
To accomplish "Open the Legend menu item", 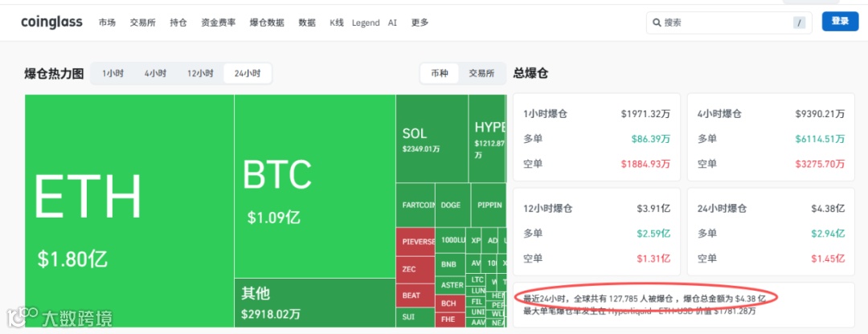I will pyautogui.click(x=366, y=22).
